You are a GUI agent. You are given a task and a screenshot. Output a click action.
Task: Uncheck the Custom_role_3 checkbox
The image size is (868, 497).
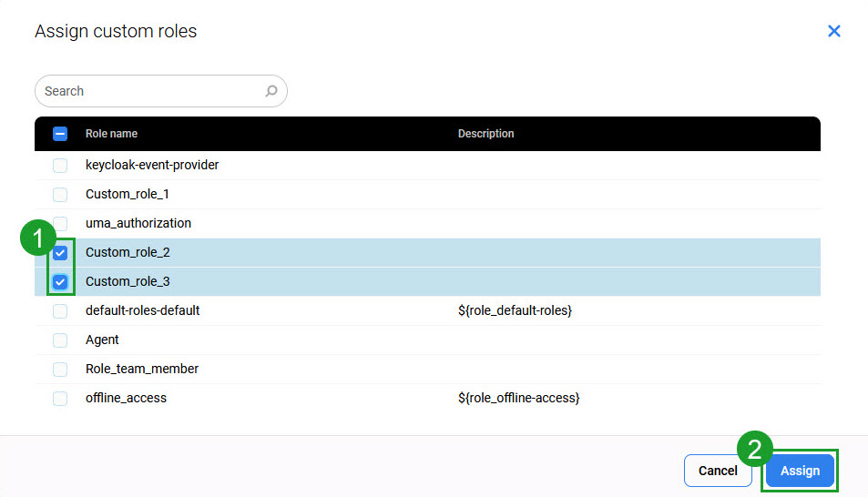[x=60, y=282]
